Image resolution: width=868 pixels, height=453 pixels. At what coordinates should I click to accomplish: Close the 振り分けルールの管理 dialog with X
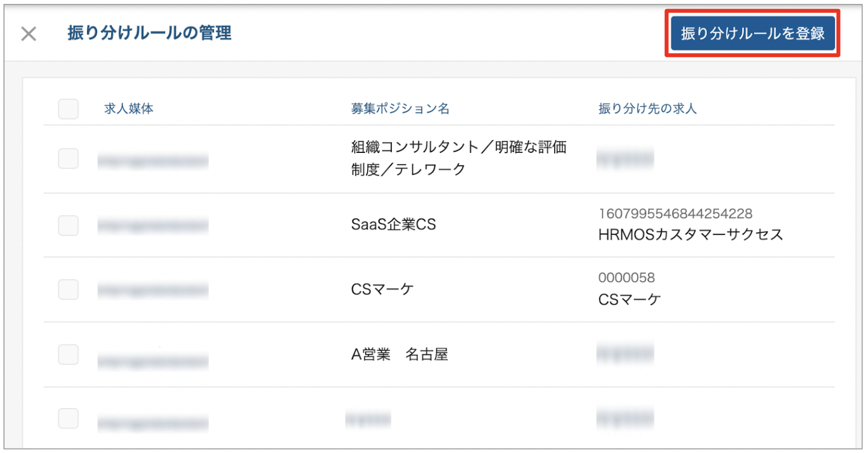click(x=29, y=34)
